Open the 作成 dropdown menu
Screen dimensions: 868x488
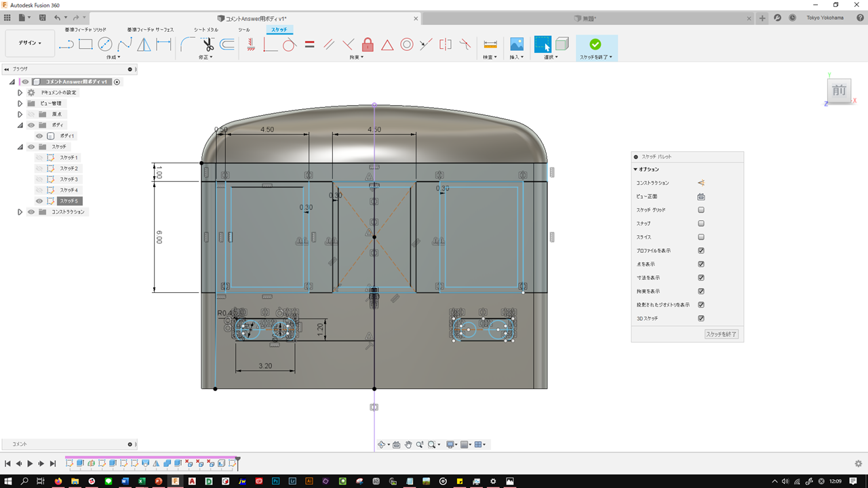(x=113, y=58)
